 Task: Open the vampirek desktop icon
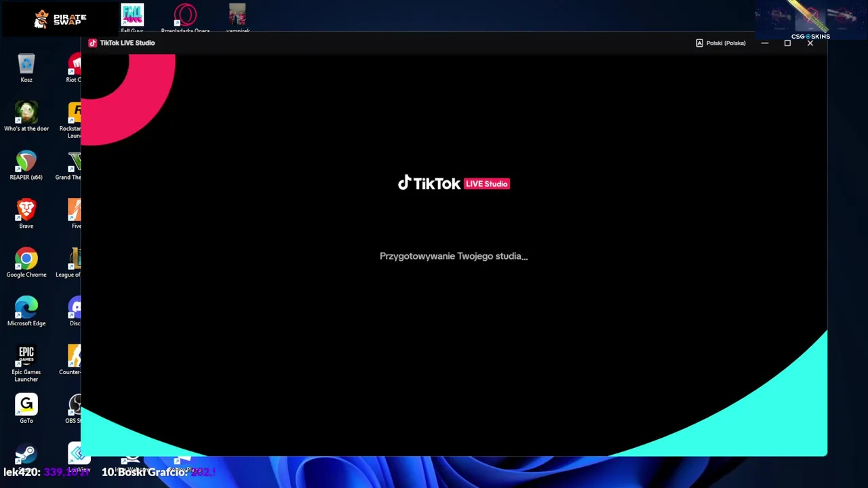pyautogui.click(x=237, y=18)
